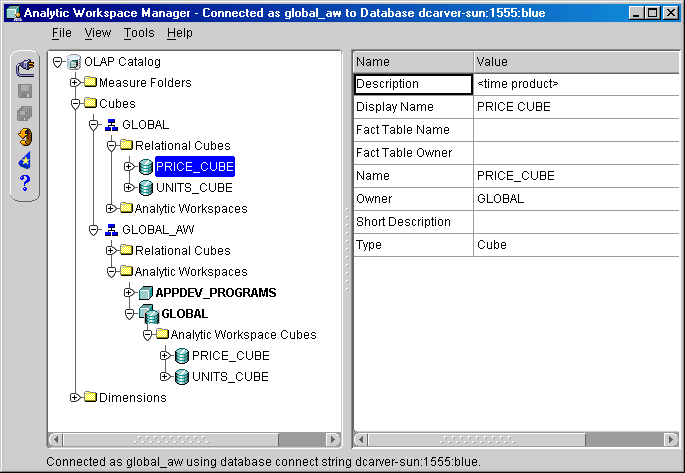Select the APPDEV_PROGRAMS tree label
The width and height of the screenshot is (685, 473).
[x=216, y=293]
